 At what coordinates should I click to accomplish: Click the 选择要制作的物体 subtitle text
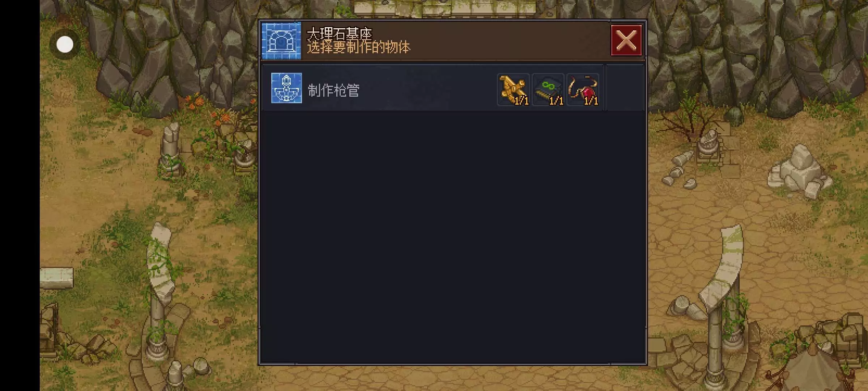coord(359,48)
